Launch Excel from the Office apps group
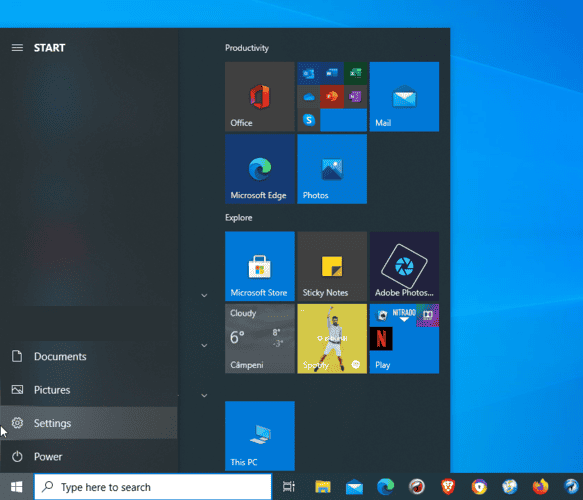This screenshot has width=583, height=500. (x=355, y=73)
